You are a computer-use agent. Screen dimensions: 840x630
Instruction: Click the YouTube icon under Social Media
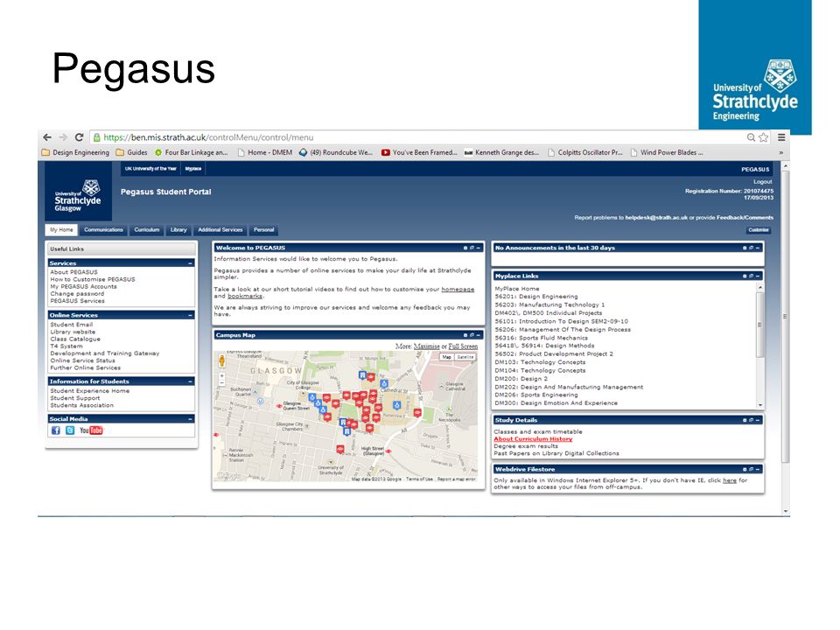click(91, 430)
